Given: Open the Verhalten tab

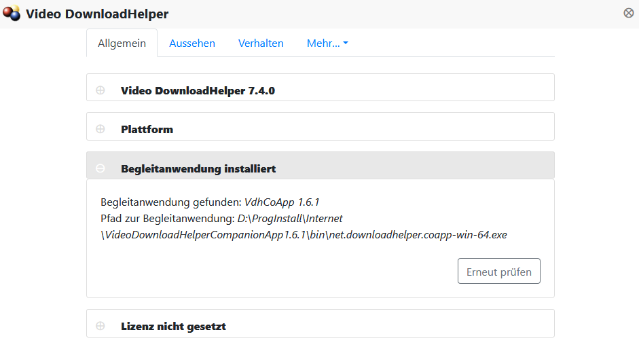Looking at the screenshot, I should pos(261,43).
